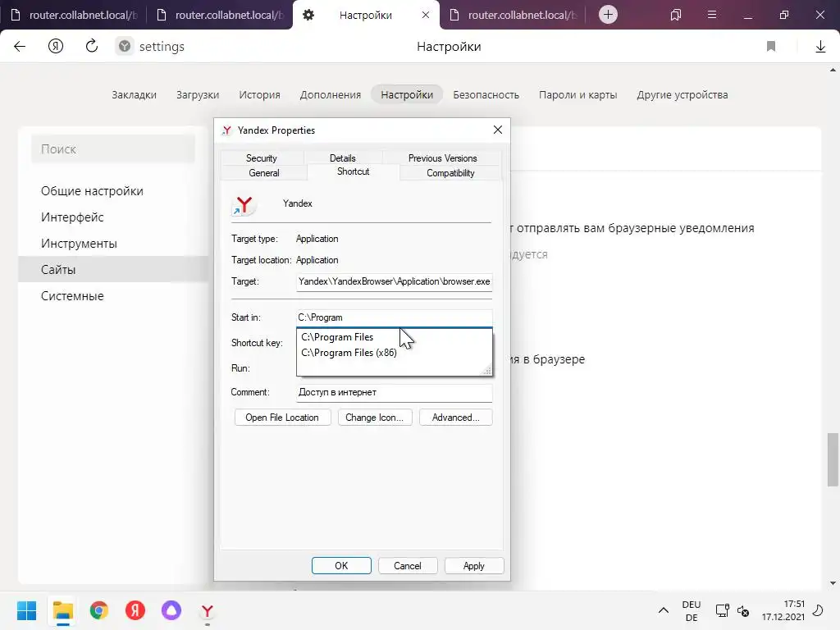Open Пароли и карты section
The height and width of the screenshot is (630, 840).
(x=577, y=95)
